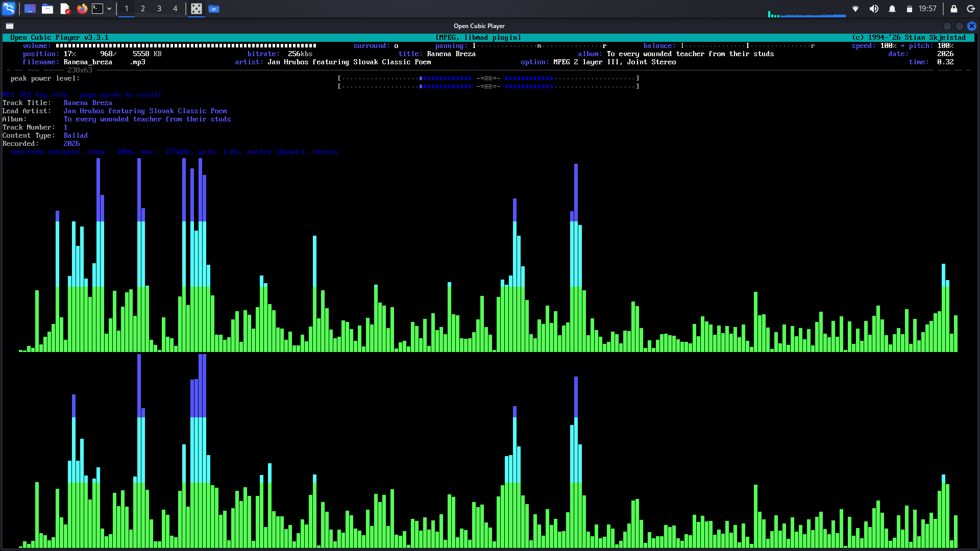Click the Content Type value "Ballad"
Screen dimensions: 980x551
pyautogui.click(x=76, y=136)
